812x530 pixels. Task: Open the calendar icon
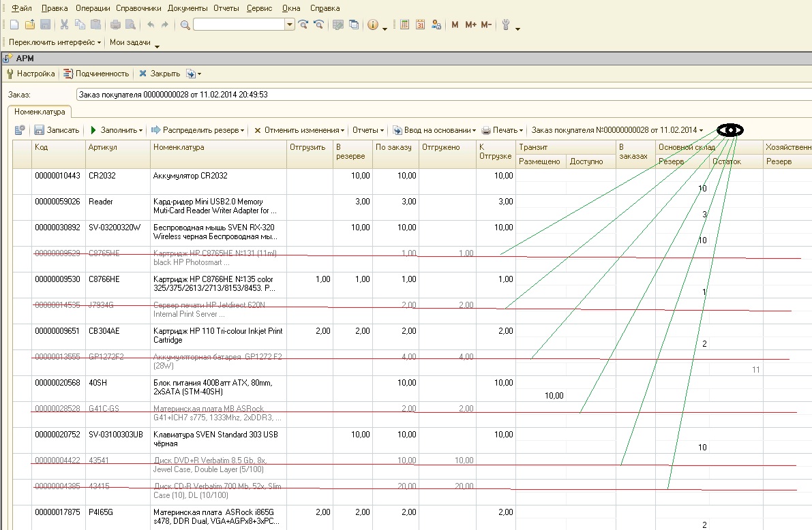point(420,25)
